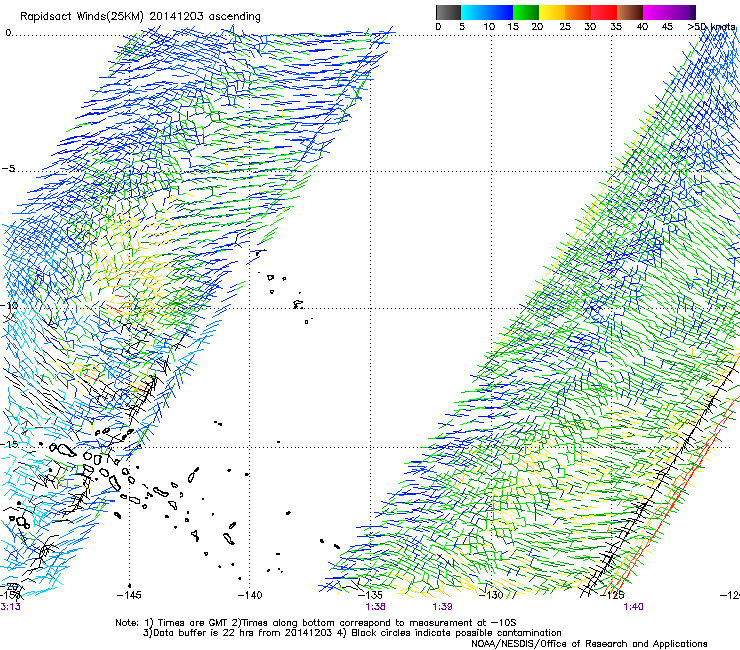The width and height of the screenshot is (740, 650).
Task: Click the Rapidscat Winds title text
Action: click(x=140, y=16)
